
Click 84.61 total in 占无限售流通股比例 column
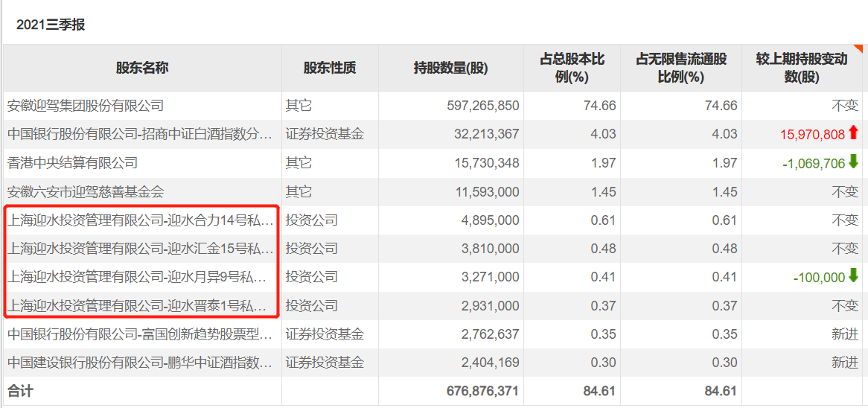click(x=721, y=391)
